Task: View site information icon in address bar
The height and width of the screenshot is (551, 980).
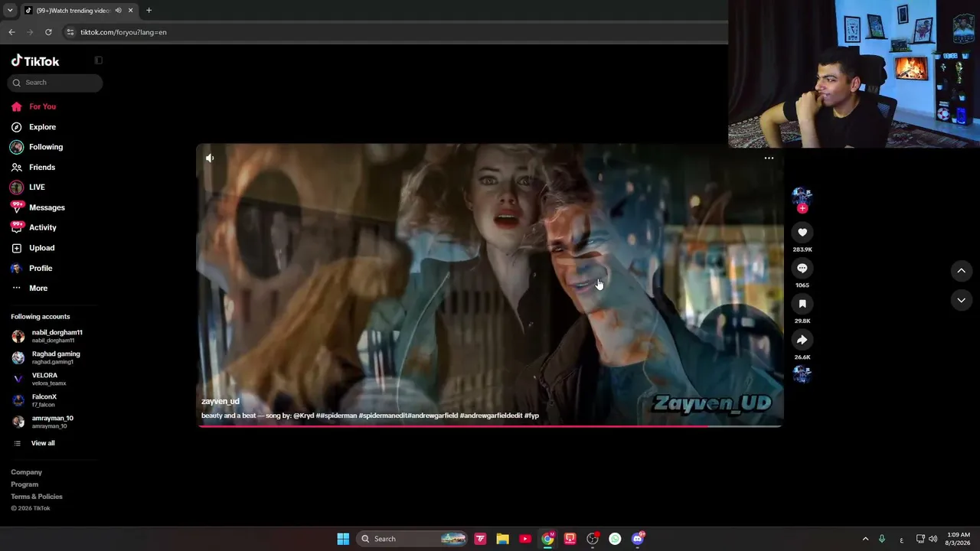Action: (x=70, y=32)
